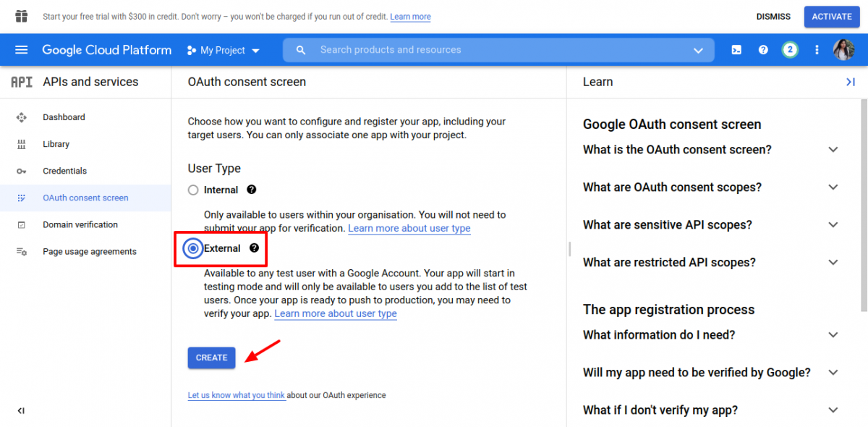The image size is (868, 427).
Task: Open Cloud Shell from the top bar
Action: (736, 50)
